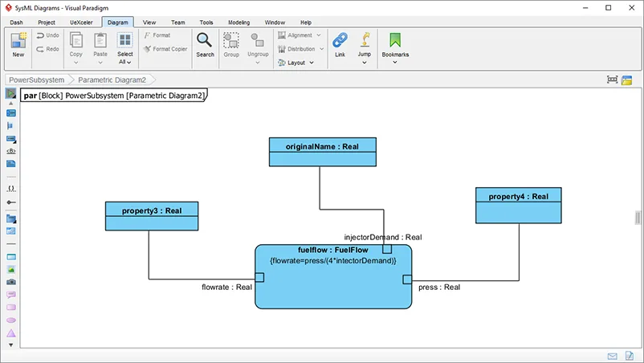Image resolution: width=644 pixels, height=363 pixels.
Task: Select the <B> block palette tool
Action: coord(11,151)
